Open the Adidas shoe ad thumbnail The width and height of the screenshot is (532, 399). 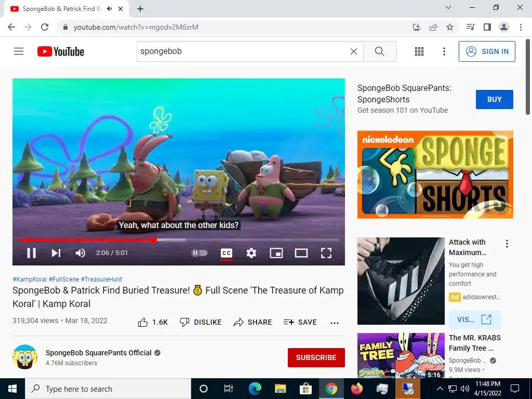(401, 281)
